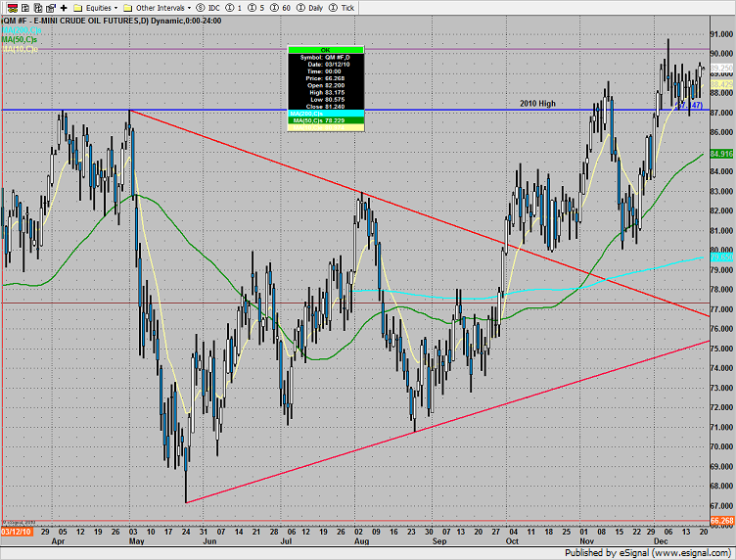Image resolution: width=736 pixels, height=560 pixels.
Task: Click the 79.650 cyan price label
Action: click(x=722, y=257)
